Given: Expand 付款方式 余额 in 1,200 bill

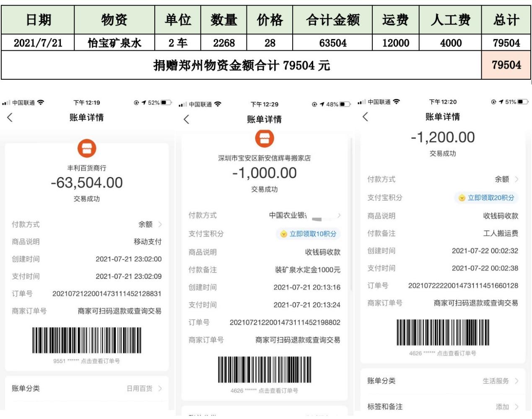Looking at the screenshot, I should click(443, 180).
